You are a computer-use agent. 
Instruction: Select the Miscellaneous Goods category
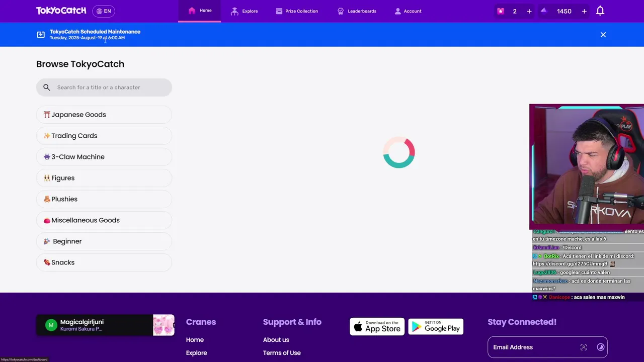(104, 220)
